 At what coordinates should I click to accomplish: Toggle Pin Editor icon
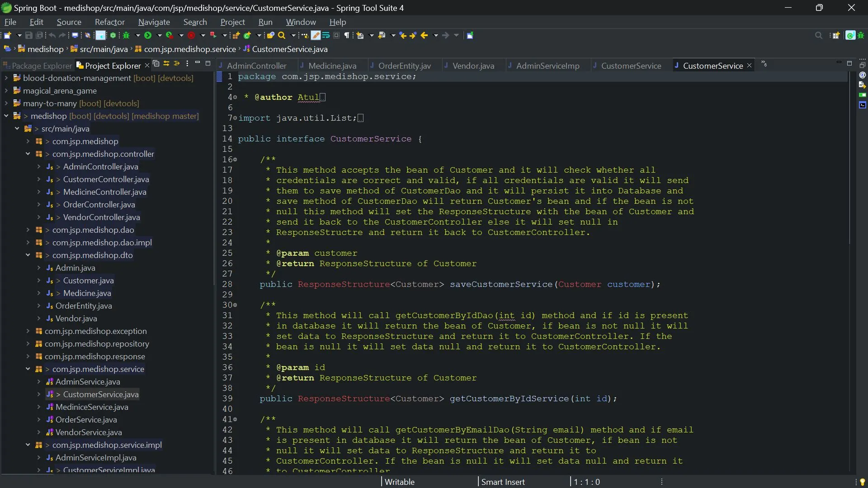pyautogui.click(x=470, y=35)
